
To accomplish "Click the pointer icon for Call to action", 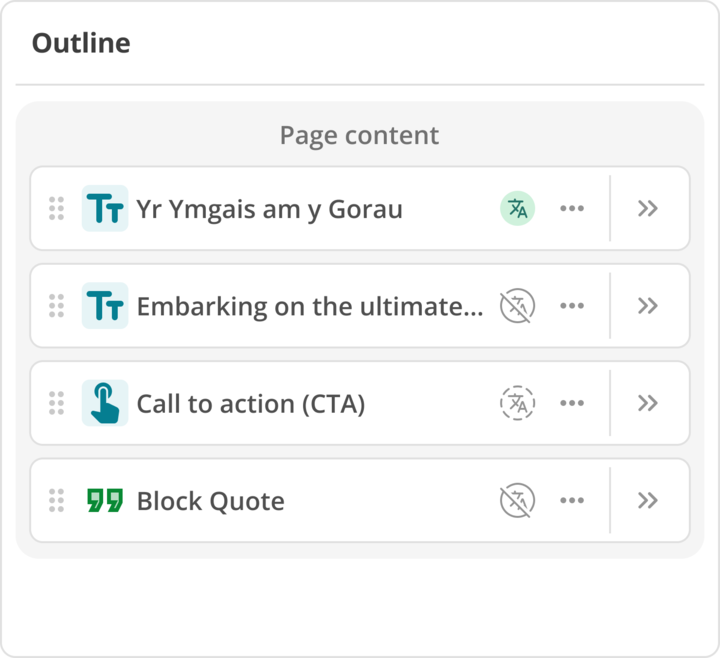I will [105, 403].
